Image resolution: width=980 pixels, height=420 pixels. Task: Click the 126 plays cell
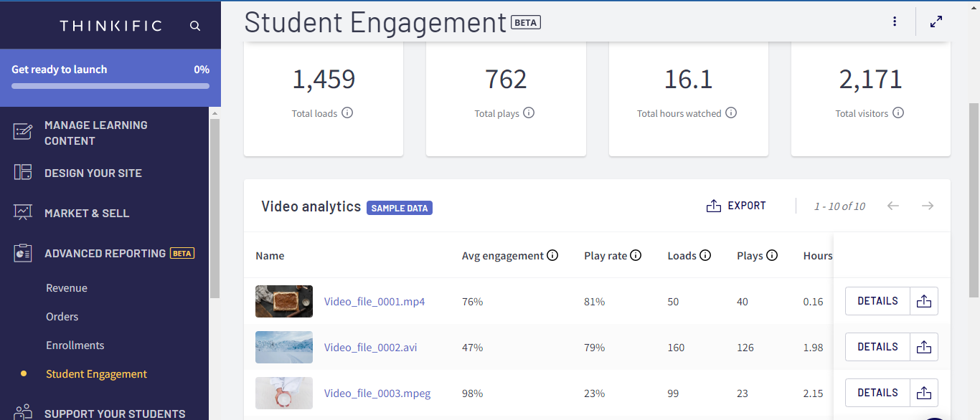pyautogui.click(x=745, y=348)
